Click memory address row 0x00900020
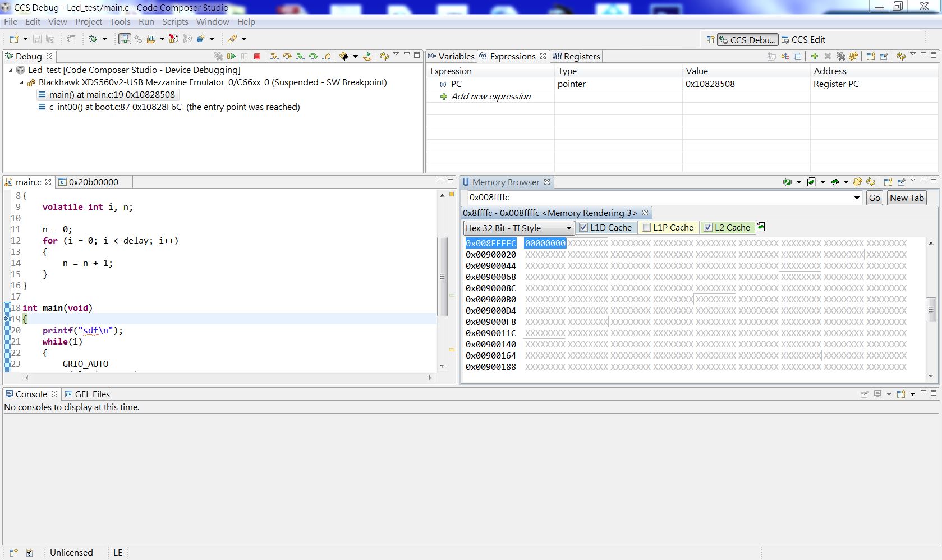The image size is (942, 560). (x=491, y=255)
